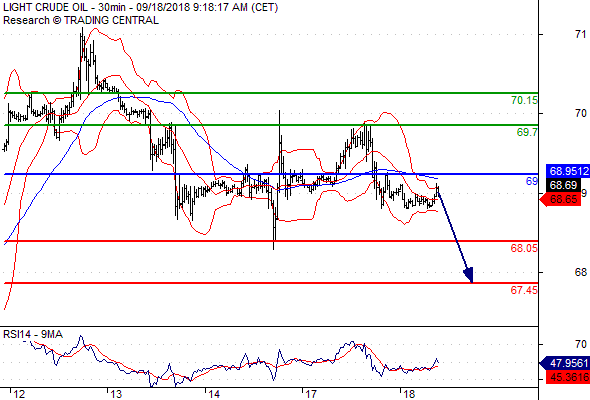The width and height of the screenshot is (590, 400).
Task: Select date label 18 on time axis
Action: [x=409, y=394]
